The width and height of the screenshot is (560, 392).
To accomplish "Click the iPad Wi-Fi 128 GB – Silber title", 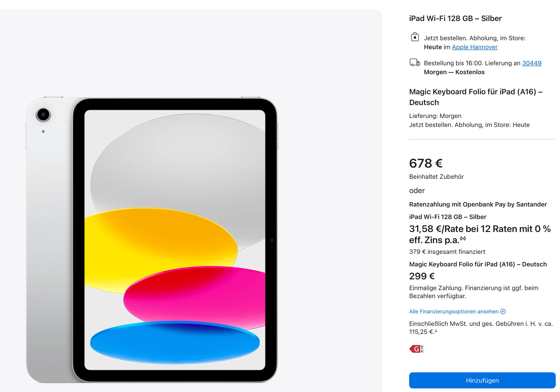I will (x=455, y=19).
